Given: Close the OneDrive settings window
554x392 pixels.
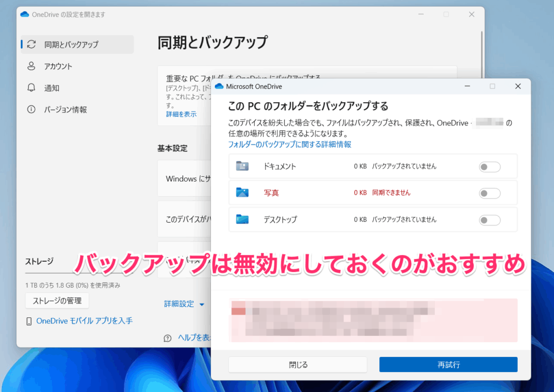Looking at the screenshot, I should (472, 14).
